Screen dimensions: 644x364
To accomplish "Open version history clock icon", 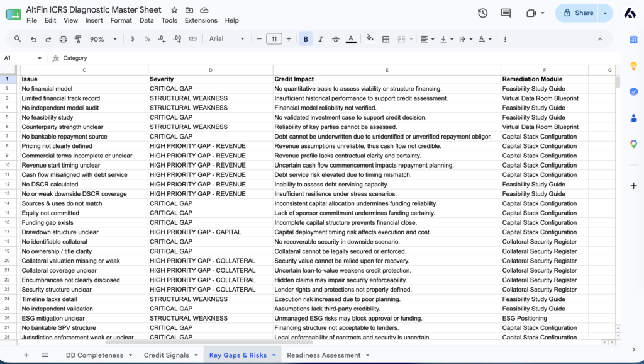I will (x=482, y=13).
